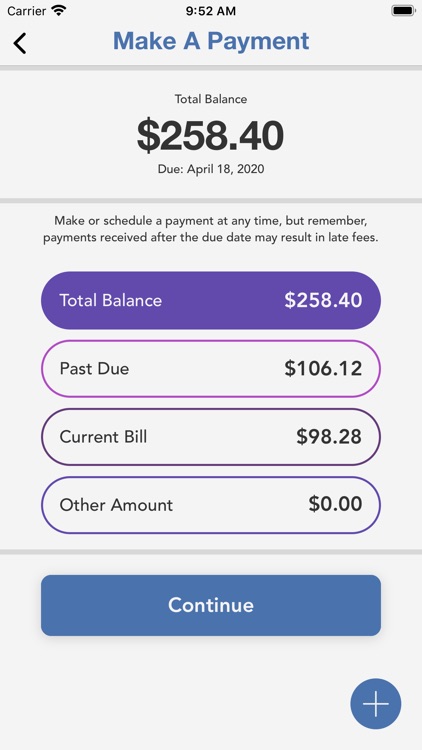Tap the Make A Payment title
The width and height of the screenshot is (422, 750).
211,41
